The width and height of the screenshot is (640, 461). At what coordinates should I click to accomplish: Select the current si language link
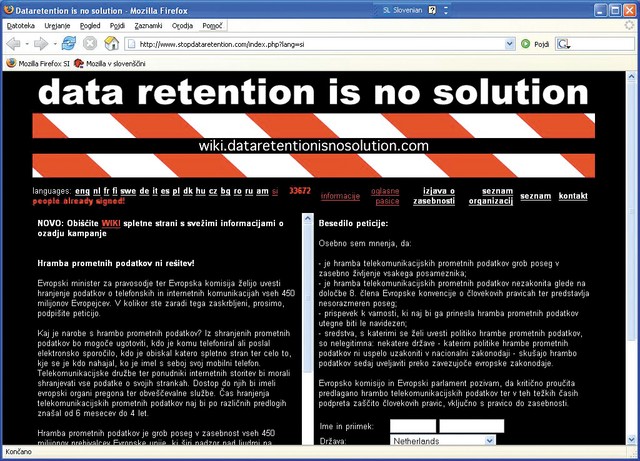pyautogui.click(x=275, y=191)
